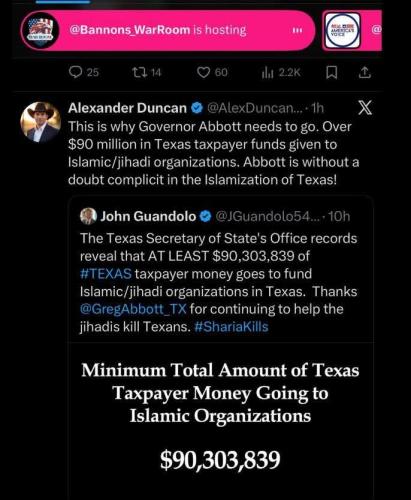Open the $90,303,839 attached image
Viewport: 411px width, 500px height.
coord(220,421)
